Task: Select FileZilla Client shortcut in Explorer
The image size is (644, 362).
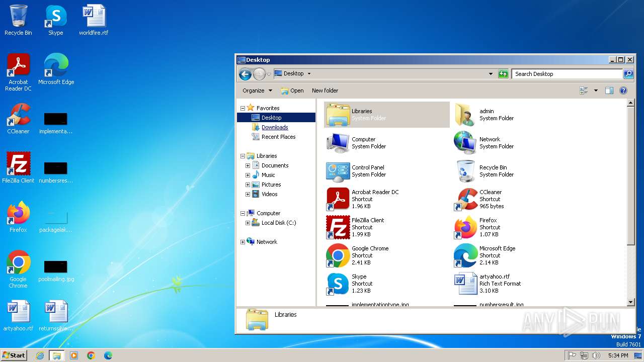Action: click(386, 227)
